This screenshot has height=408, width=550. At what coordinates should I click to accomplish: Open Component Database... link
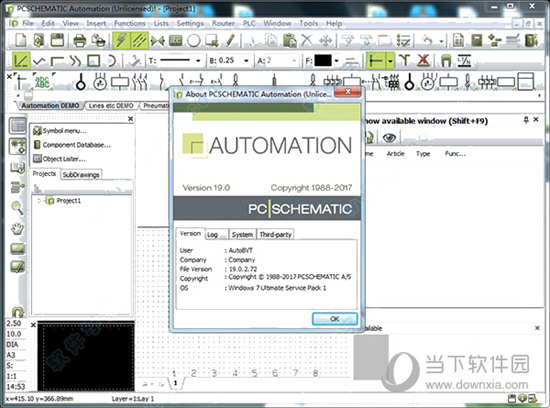click(72, 145)
